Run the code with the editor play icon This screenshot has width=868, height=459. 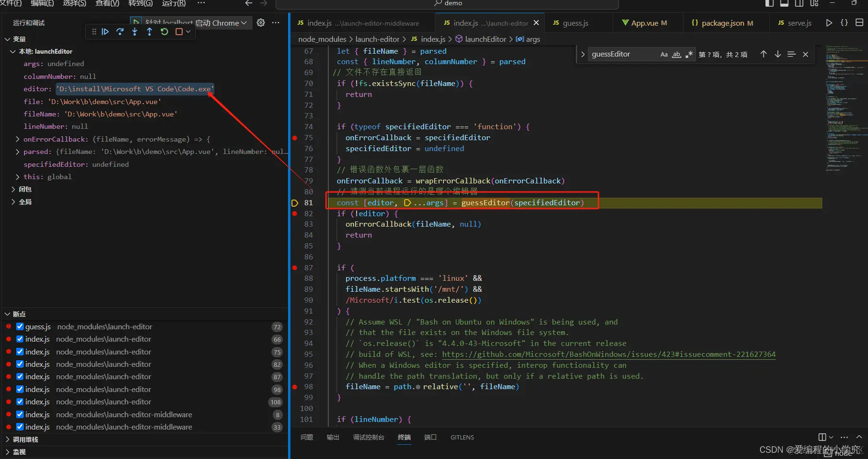(829, 23)
